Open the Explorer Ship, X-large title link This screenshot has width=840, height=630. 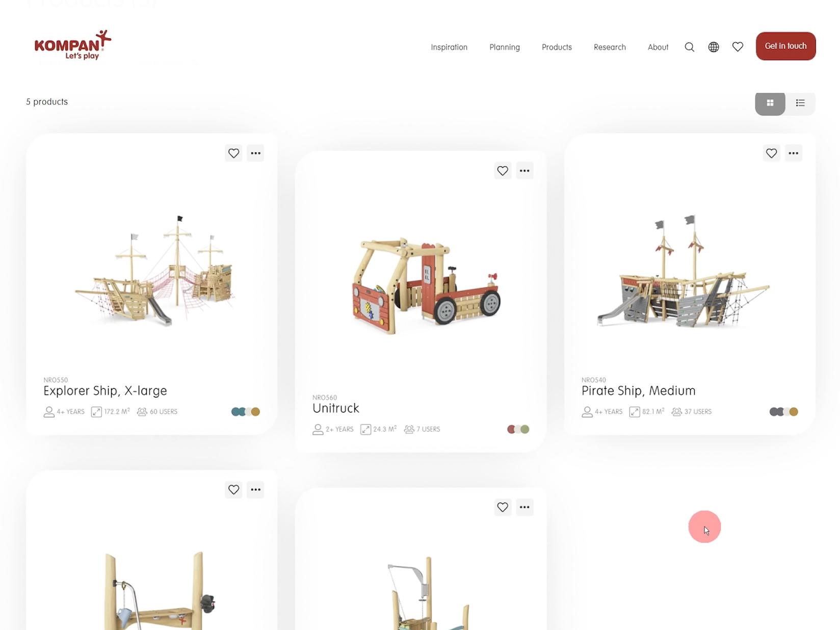coord(105,391)
